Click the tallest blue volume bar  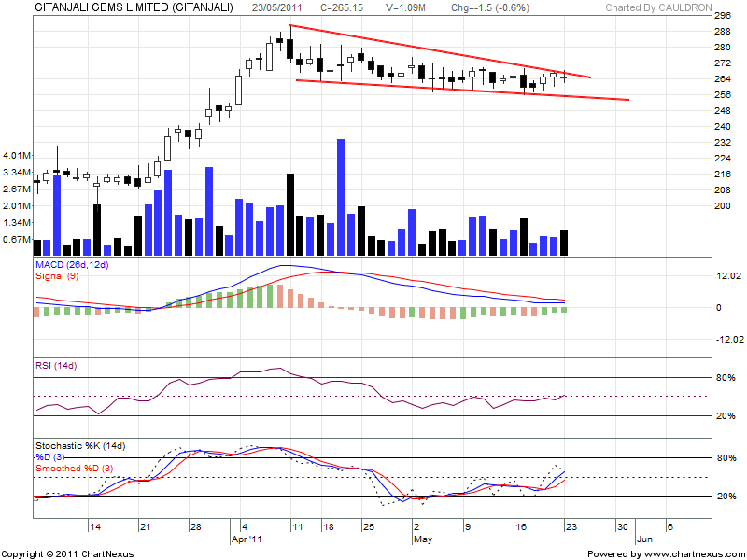tap(341, 196)
